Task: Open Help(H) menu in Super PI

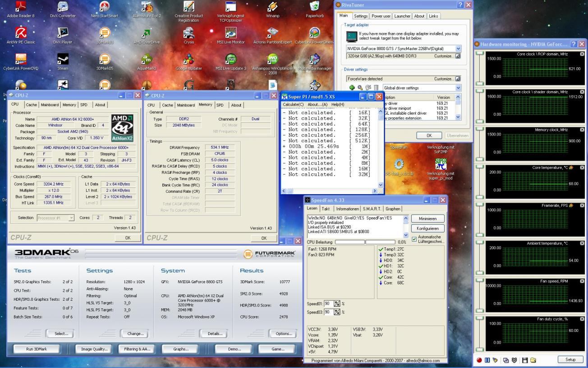Action: pos(337,105)
